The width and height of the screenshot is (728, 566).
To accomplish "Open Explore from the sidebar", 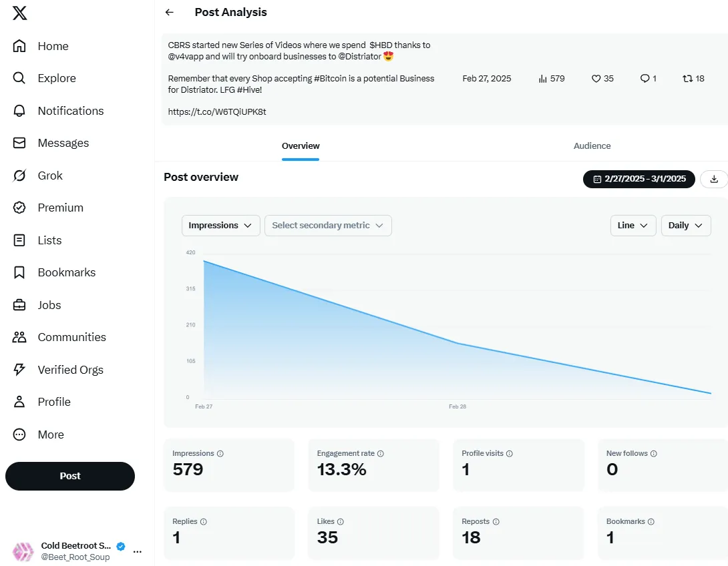I will (57, 78).
